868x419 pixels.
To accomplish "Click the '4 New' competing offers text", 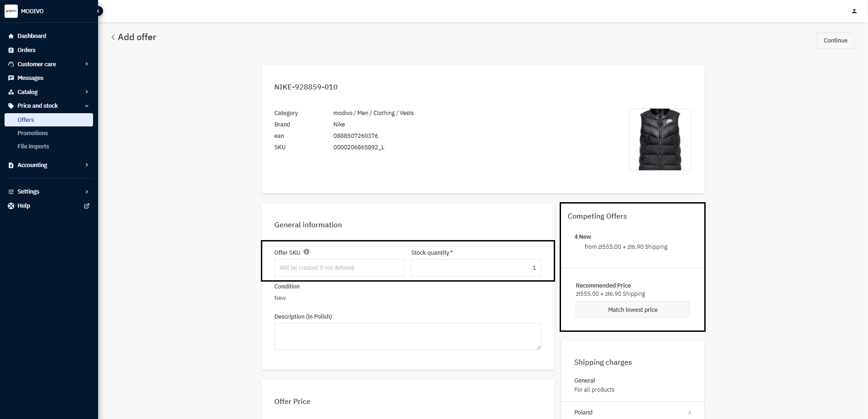I will pyautogui.click(x=582, y=237).
